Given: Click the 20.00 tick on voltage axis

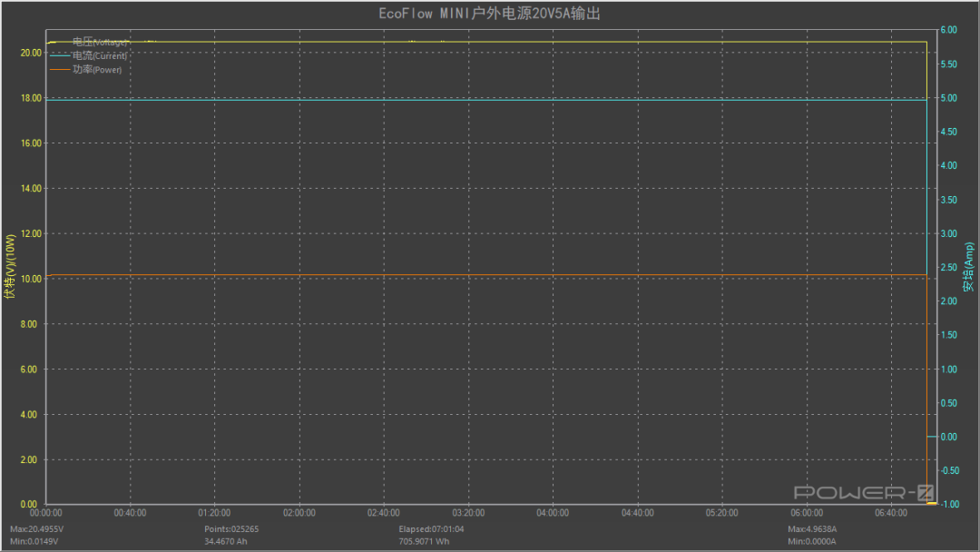Looking at the screenshot, I should pos(31,53).
